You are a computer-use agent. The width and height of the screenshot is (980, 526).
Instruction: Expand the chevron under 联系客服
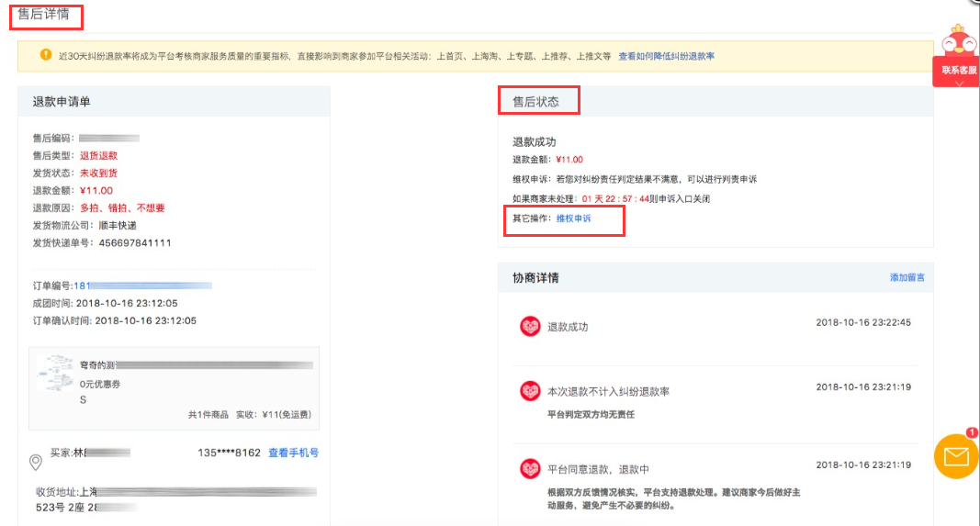(960, 83)
